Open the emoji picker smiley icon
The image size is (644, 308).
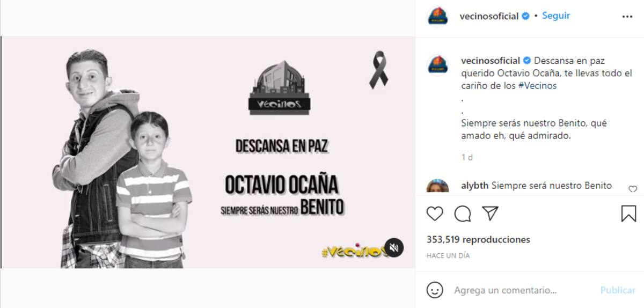pyautogui.click(x=435, y=290)
